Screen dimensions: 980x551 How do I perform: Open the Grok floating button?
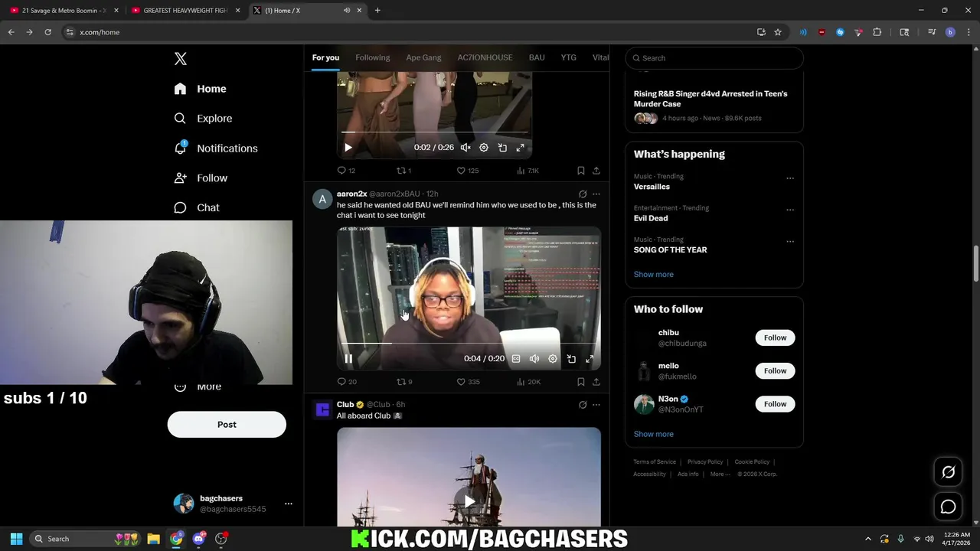click(948, 472)
